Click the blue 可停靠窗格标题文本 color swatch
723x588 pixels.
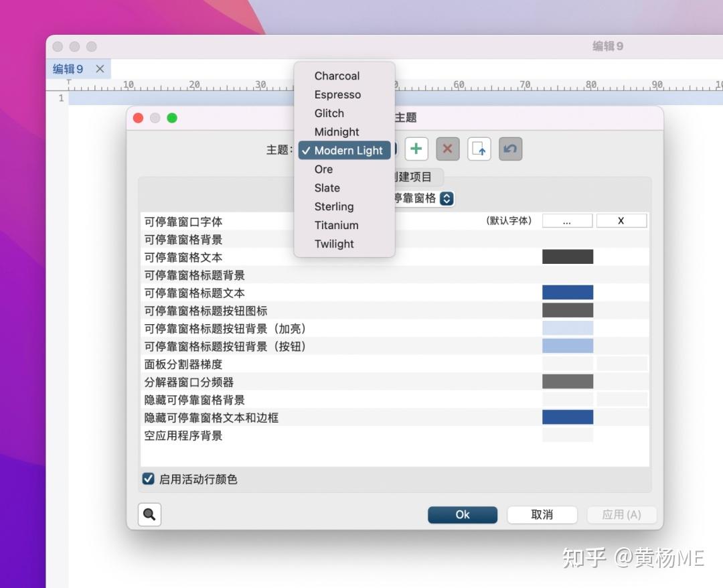[x=567, y=292]
